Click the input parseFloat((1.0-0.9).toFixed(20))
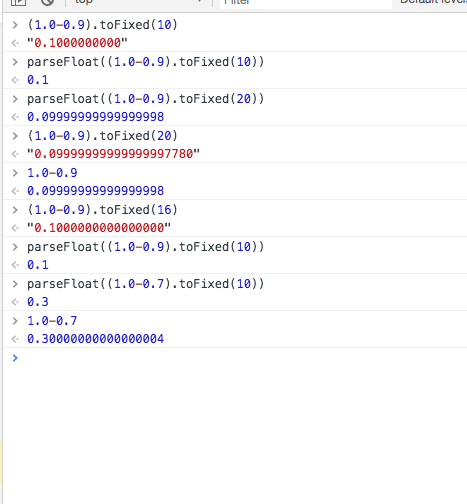The image size is (467, 504). click(146, 99)
